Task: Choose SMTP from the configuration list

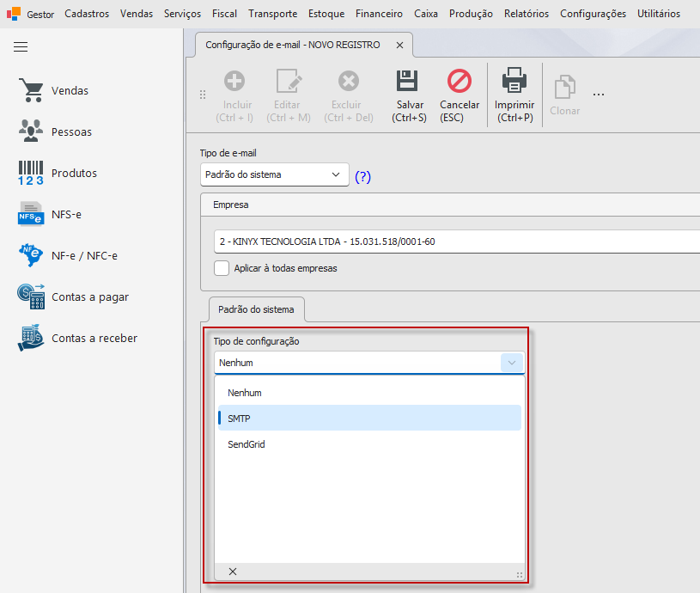Action: (x=369, y=419)
